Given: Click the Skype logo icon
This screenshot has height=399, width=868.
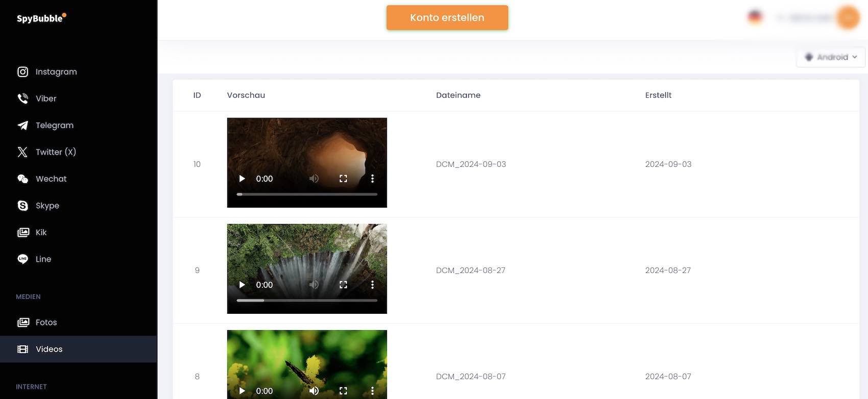Looking at the screenshot, I should (x=23, y=206).
